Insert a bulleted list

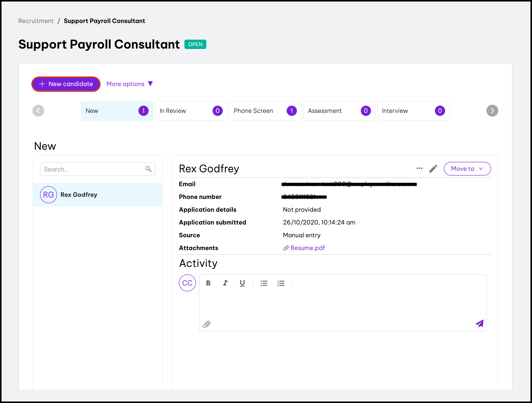click(264, 283)
